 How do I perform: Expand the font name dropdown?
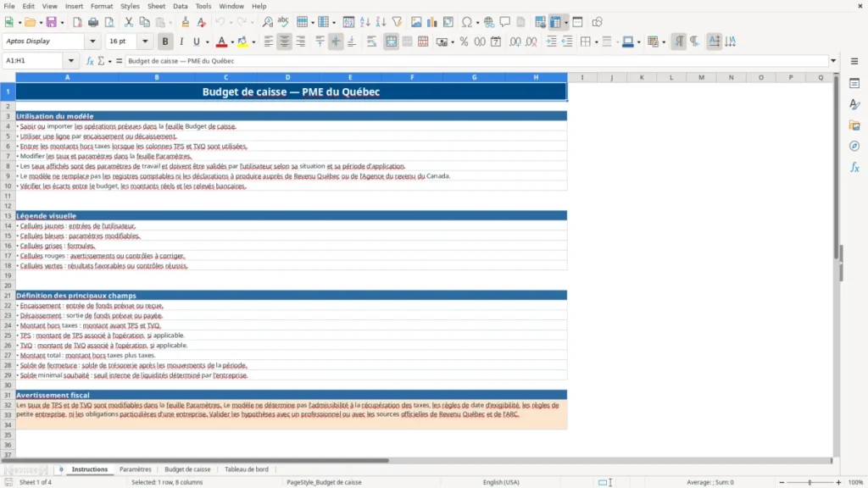coord(92,41)
